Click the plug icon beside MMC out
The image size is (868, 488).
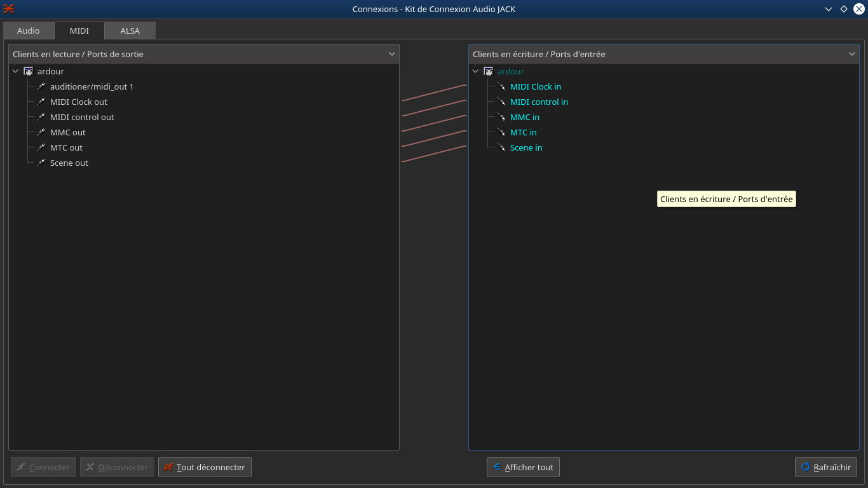[41, 132]
